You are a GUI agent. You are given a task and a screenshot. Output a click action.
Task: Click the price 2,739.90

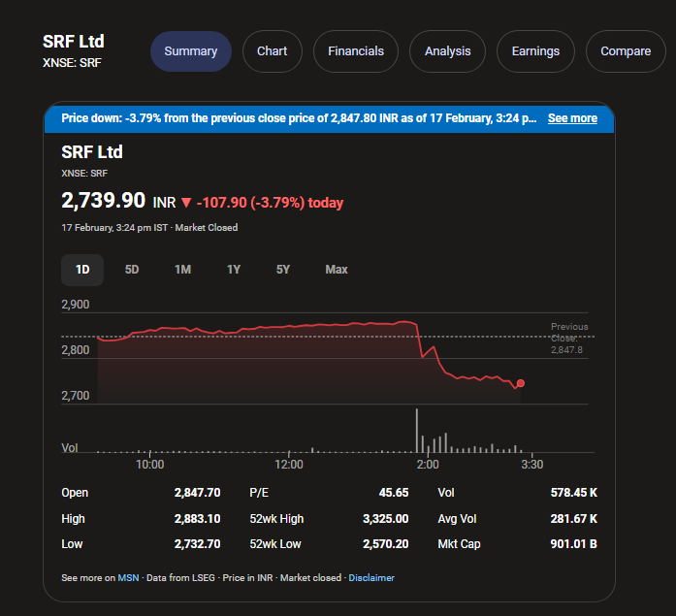104,201
